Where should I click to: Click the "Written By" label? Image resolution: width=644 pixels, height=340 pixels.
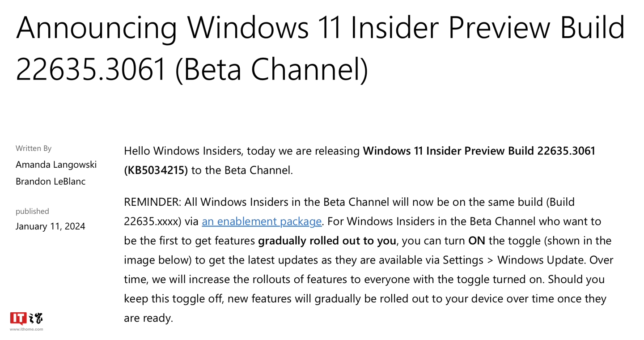(x=34, y=148)
